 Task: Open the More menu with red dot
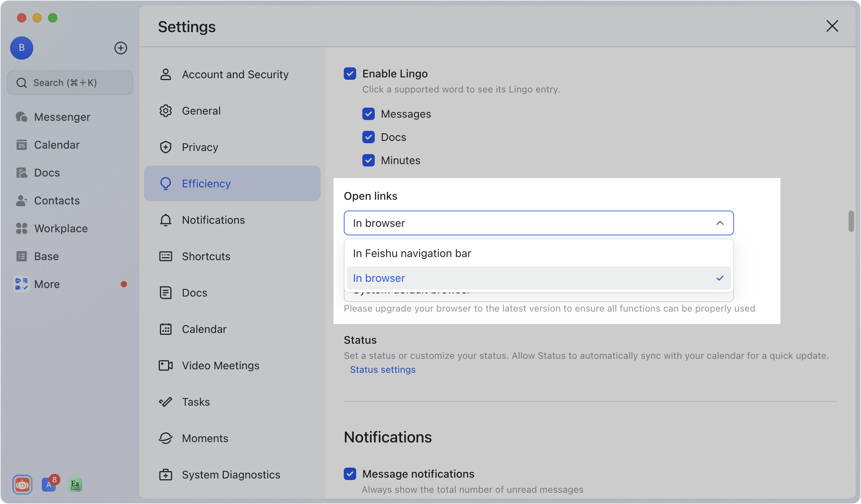coord(46,284)
